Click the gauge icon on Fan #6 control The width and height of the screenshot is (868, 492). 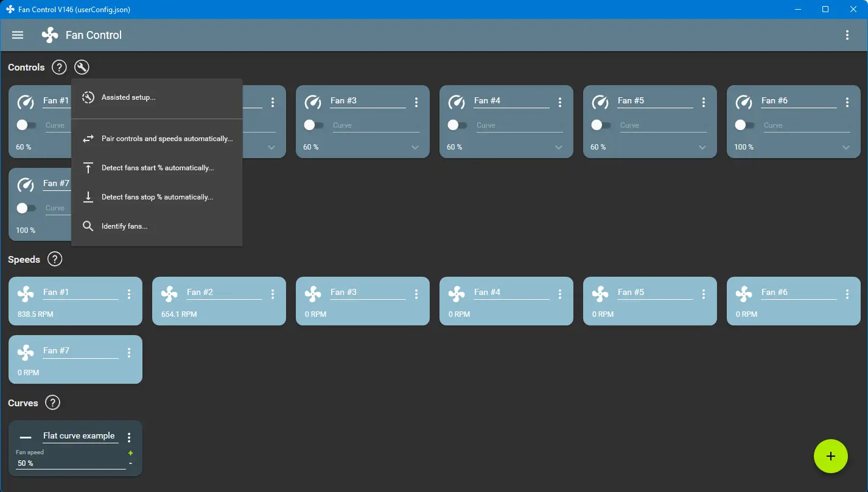[744, 102]
